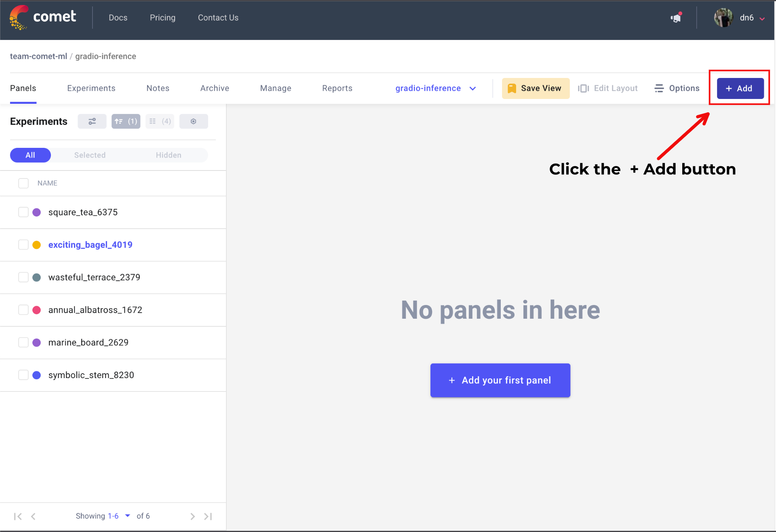This screenshot has height=532, width=776.
Task: Click the Save View button label
Action: (541, 88)
